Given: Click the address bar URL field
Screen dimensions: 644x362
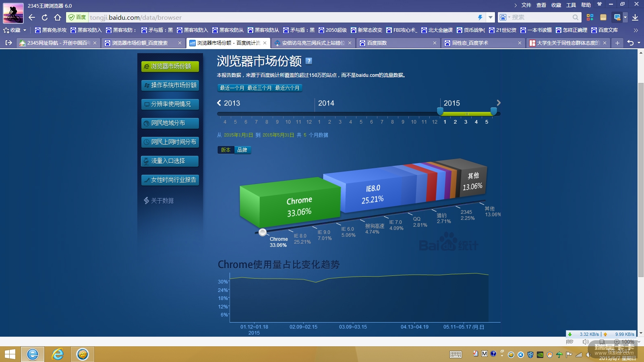Looking at the screenshot, I should point(282,17).
